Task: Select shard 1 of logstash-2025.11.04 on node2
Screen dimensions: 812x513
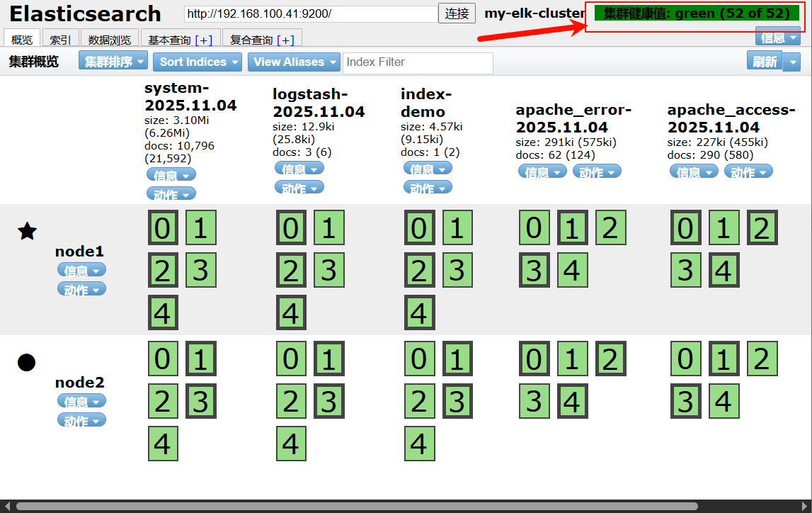Action: 329,359
